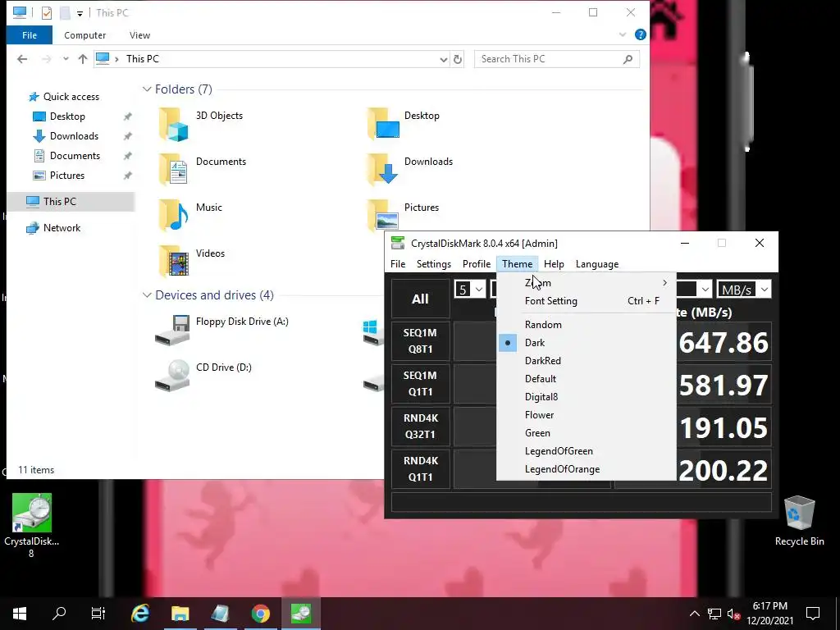Open CrystalDiskMark File menu

[398, 264]
